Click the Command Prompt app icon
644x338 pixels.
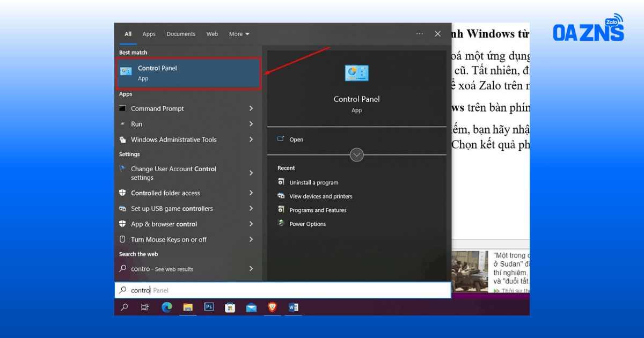pyautogui.click(x=122, y=108)
